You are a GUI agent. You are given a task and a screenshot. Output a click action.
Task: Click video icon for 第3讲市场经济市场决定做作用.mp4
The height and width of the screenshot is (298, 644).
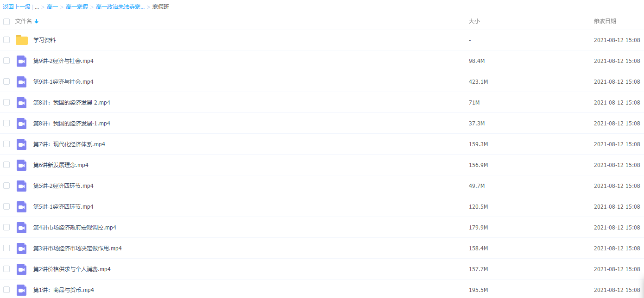pyautogui.click(x=22, y=248)
